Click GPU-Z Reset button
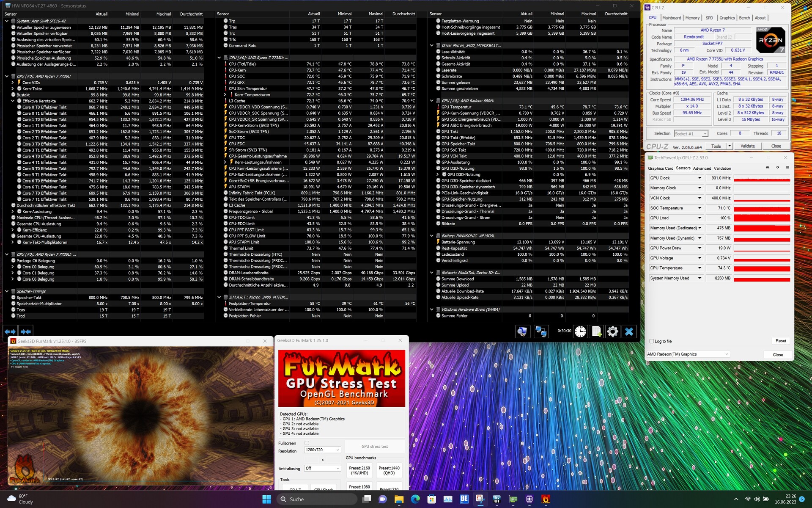Image resolution: width=812 pixels, height=508 pixels. 781,341
